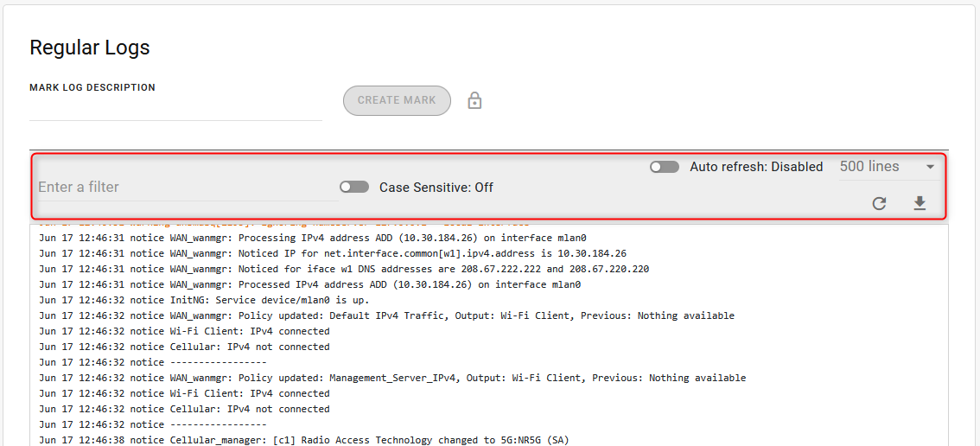Click the Noticed IP for net.interface.common log line
980x446 pixels.
pos(333,253)
